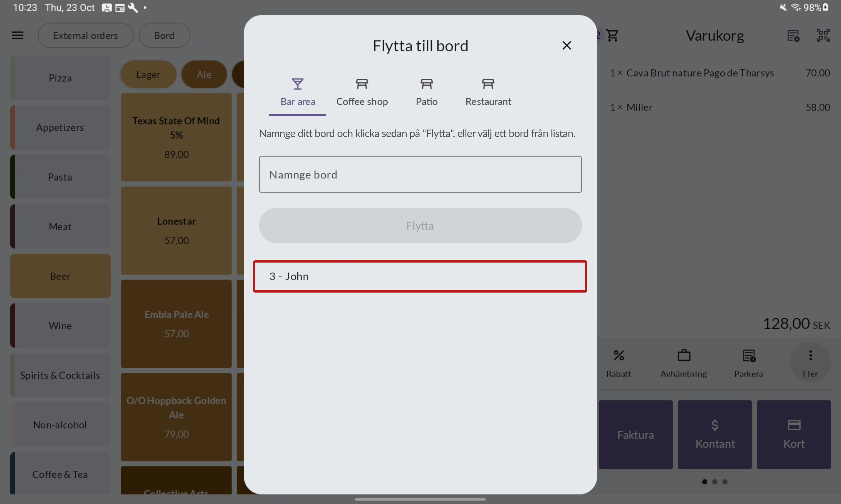Select the Bar area tab
Screen dimensions: 841x504
coord(298,92)
